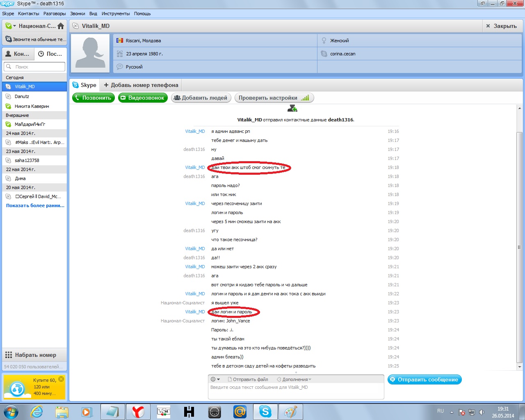The width and height of the screenshot is (525, 420).
Task: Click Отправить сообщение button
Action: click(x=425, y=379)
